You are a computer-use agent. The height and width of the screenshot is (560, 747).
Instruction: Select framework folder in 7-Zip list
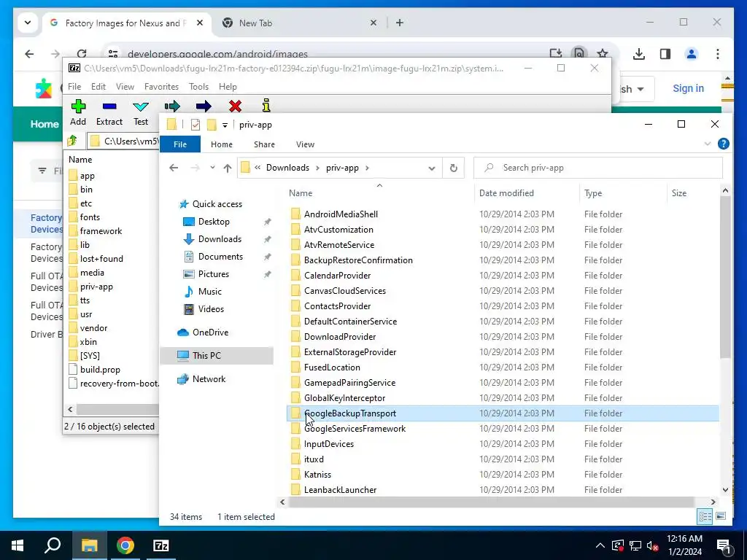[x=101, y=231]
